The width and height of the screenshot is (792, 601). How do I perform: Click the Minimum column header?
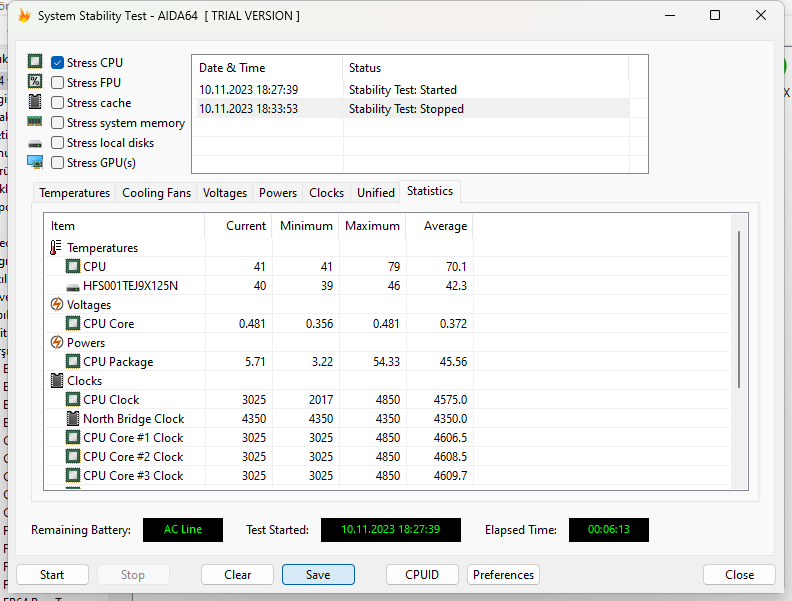(306, 226)
